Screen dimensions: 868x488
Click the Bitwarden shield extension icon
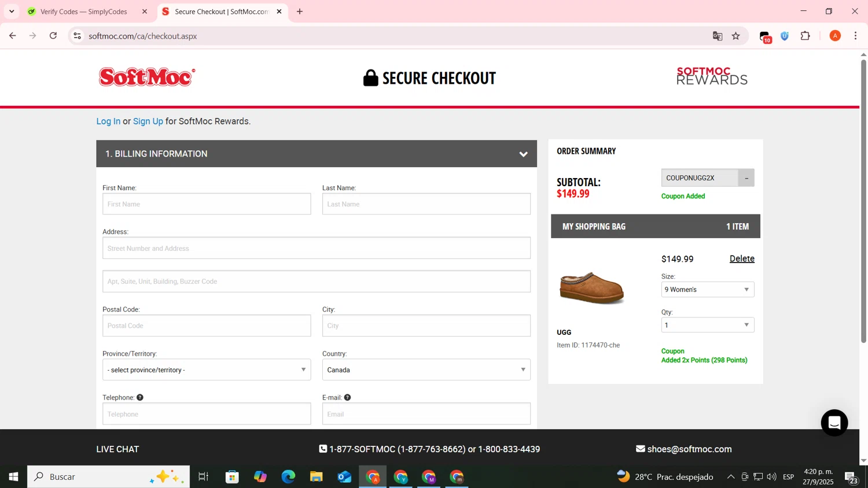click(785, 36)
